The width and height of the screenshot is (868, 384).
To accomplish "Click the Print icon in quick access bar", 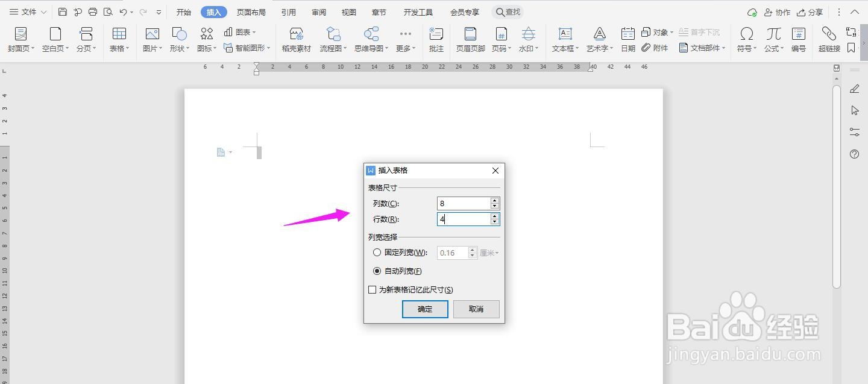I will pos(93,12).
